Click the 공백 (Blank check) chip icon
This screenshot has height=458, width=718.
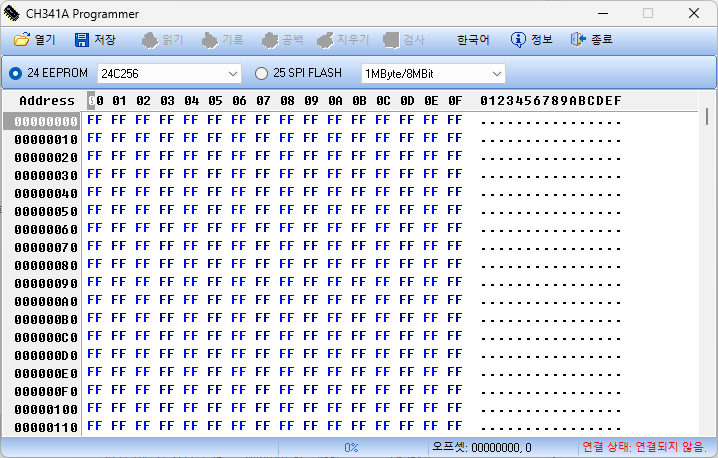tap(270, 40)
